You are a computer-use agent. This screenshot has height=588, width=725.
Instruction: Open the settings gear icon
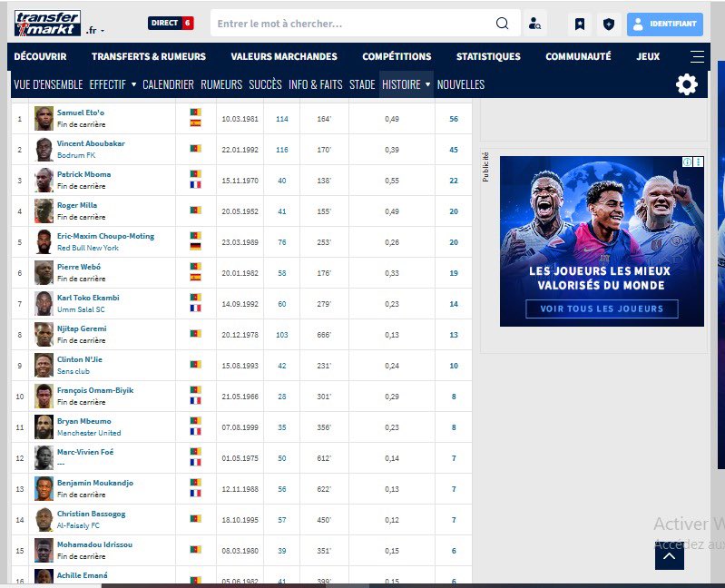(x=687, y=84)
